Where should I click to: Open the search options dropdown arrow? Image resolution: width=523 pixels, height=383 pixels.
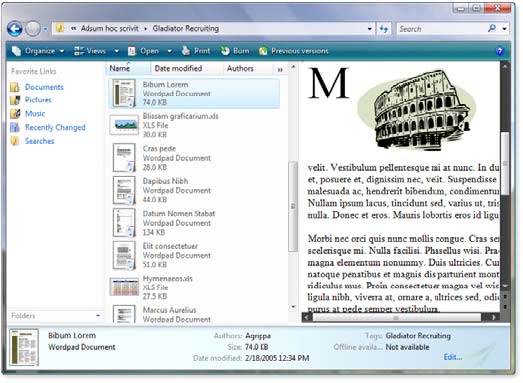coord(505,29)
